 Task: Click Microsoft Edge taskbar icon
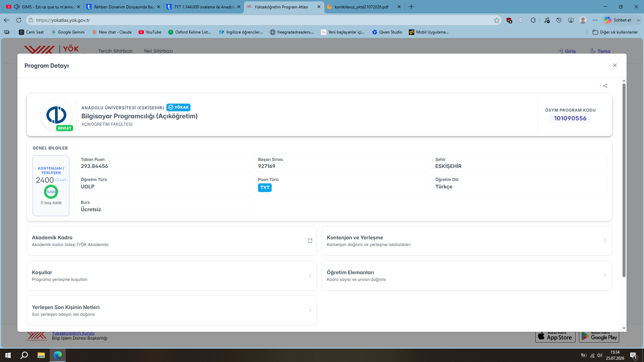[58, 355]
